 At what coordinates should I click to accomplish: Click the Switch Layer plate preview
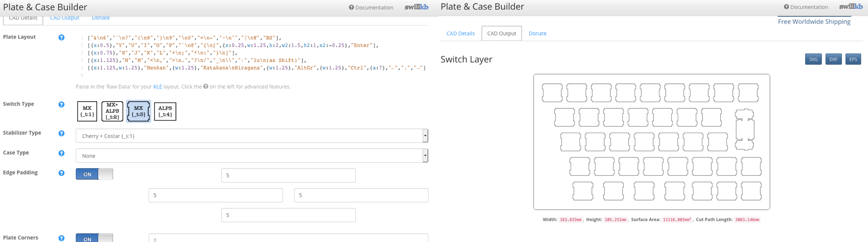651,142
